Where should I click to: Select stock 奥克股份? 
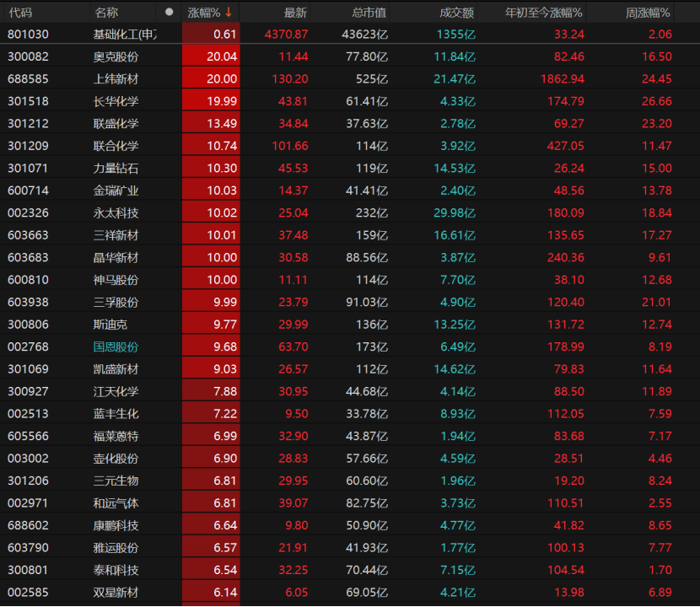tap(116, 56)
